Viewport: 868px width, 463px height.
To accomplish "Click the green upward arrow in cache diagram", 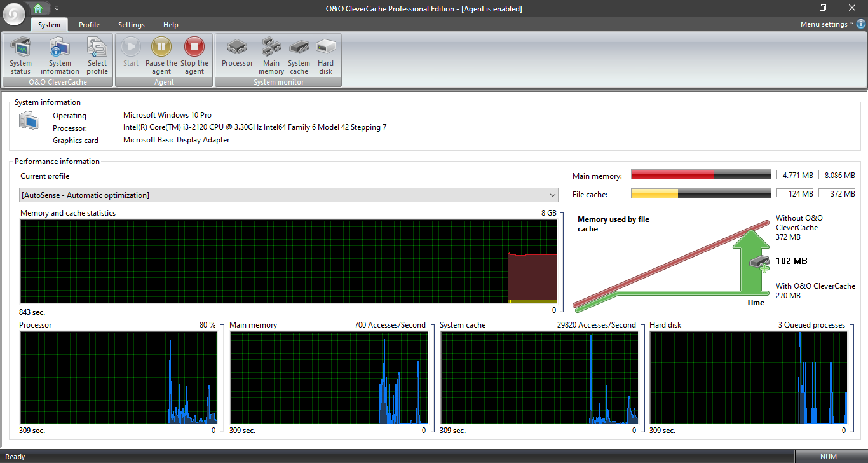I will [752, 261].
